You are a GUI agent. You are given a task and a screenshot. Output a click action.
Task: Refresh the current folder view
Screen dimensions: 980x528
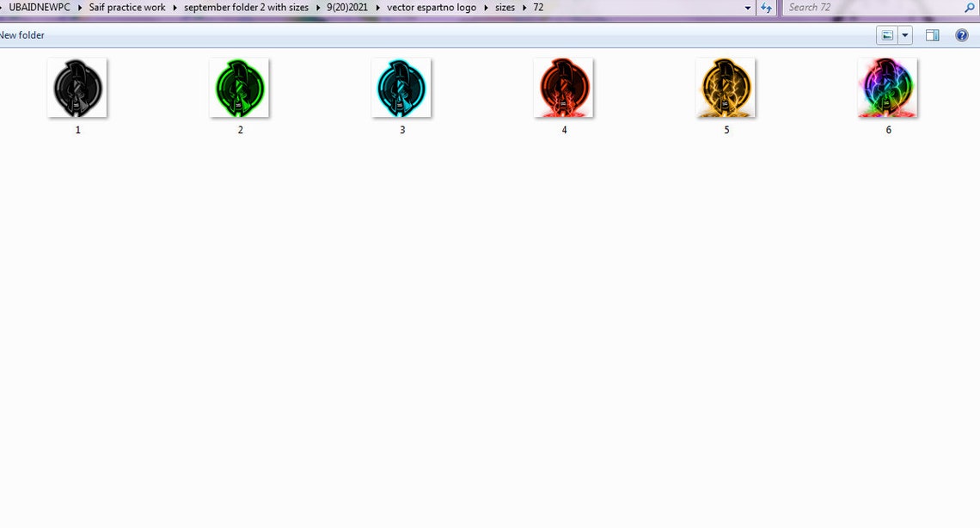click(766, 7)
